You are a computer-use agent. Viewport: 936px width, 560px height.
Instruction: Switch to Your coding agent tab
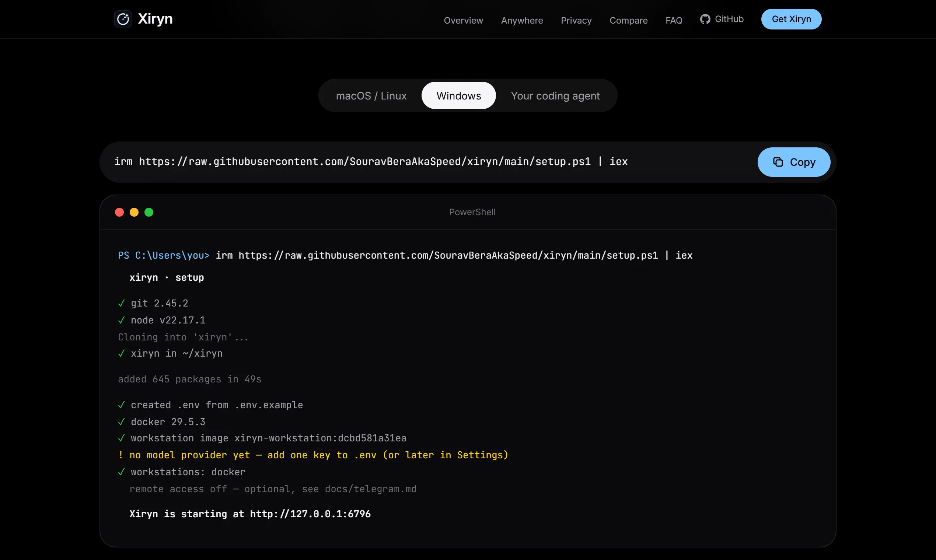tap(555, 96)
